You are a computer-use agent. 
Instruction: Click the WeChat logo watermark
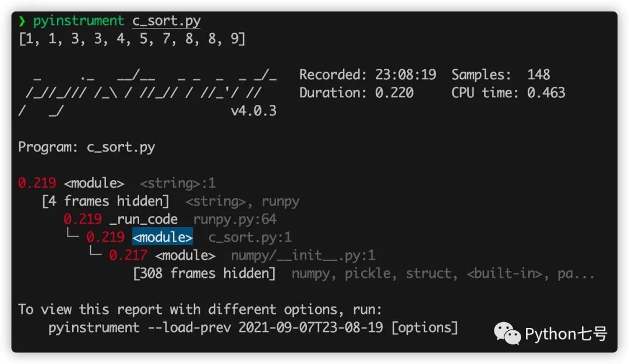click(507, 334)
